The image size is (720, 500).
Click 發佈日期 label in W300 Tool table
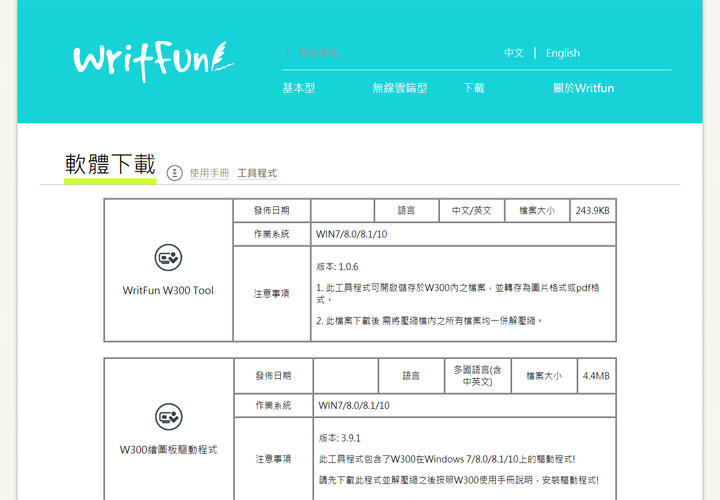[x=272, y=211]
